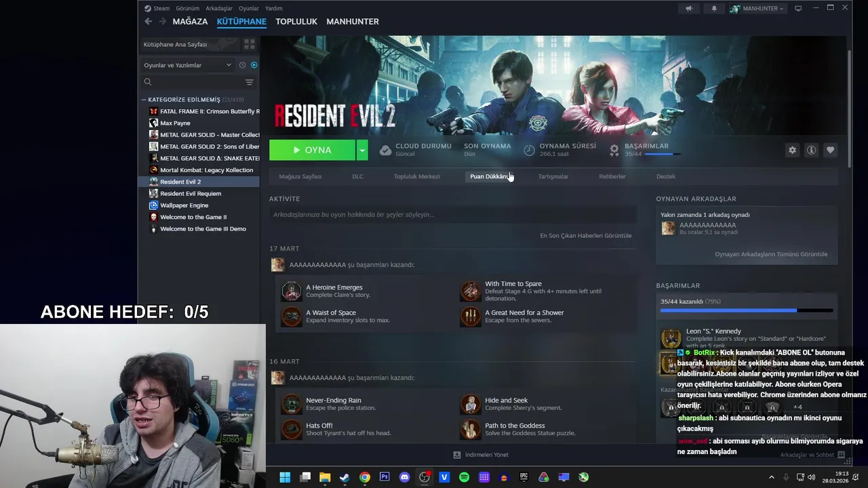Switch to TOPLULUK tab
The image size is (868, 488).
(296, 22)
